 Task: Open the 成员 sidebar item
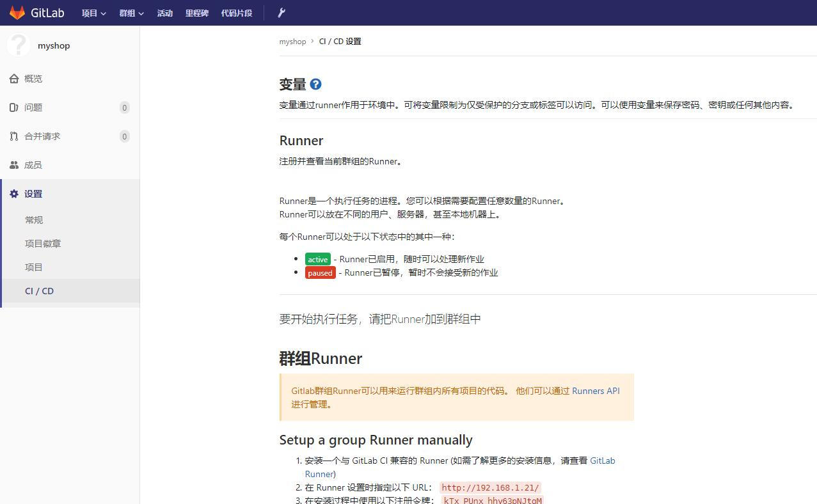(x=70, y=165)
